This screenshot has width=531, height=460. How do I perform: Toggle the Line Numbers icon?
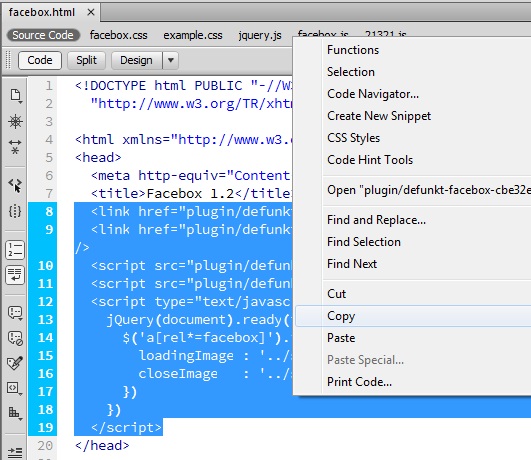15,250
